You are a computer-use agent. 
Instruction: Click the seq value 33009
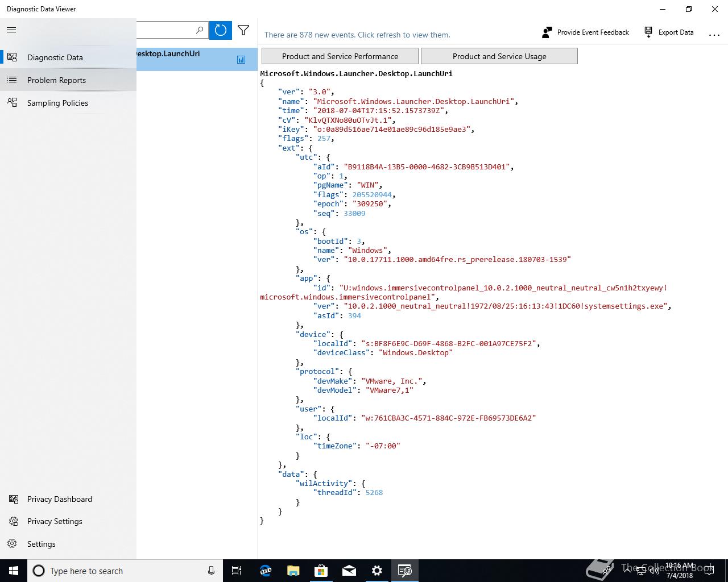[354, 214]
